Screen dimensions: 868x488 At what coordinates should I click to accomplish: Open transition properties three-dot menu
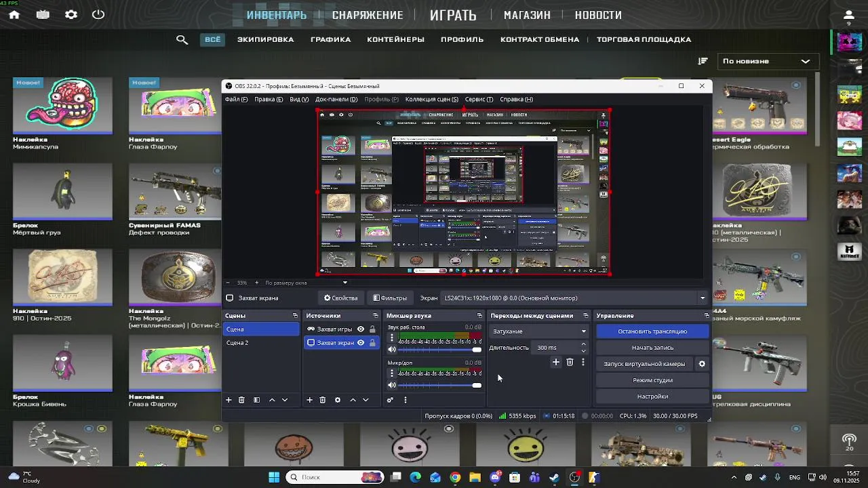tap(583, 362)
